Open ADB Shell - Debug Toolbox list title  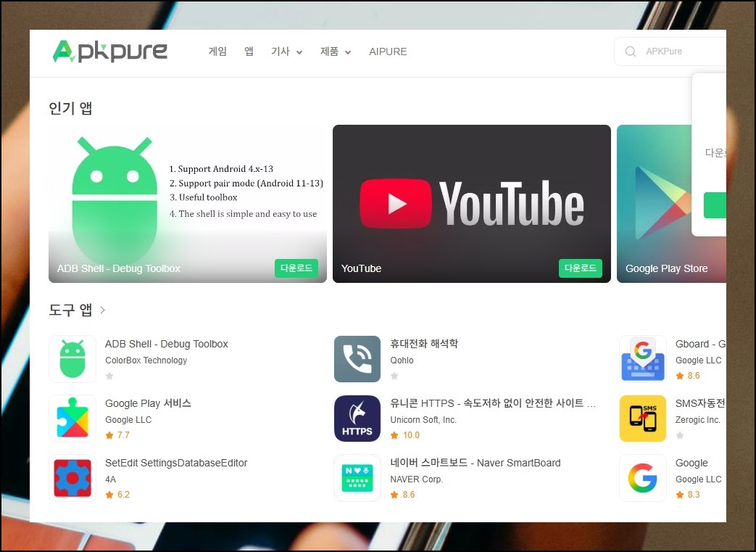click(x=166, y=344)
